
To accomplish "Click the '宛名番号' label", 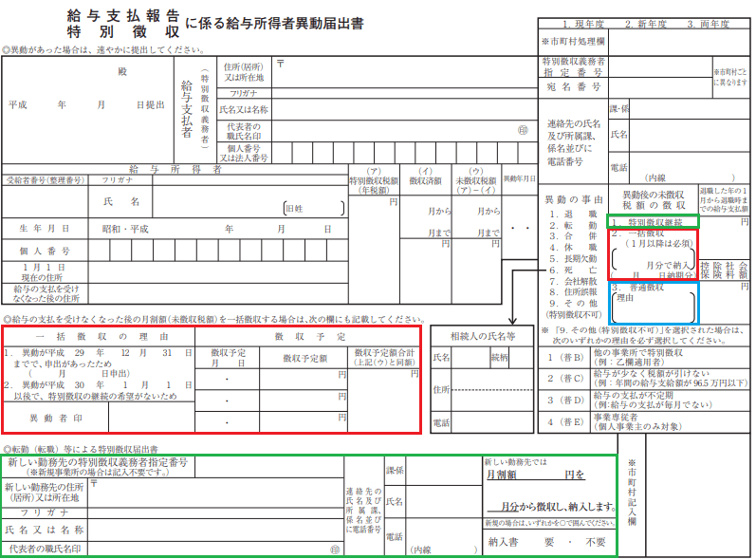I will (x=573, y=87).
